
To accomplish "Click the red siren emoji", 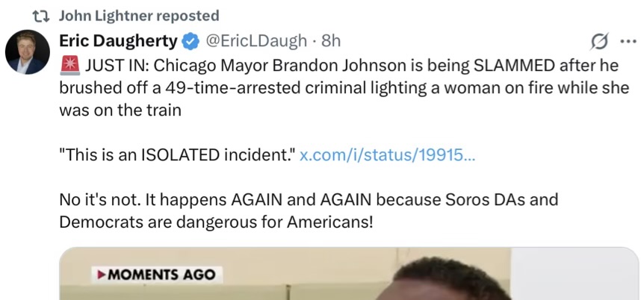I will (x=69, y=66).
